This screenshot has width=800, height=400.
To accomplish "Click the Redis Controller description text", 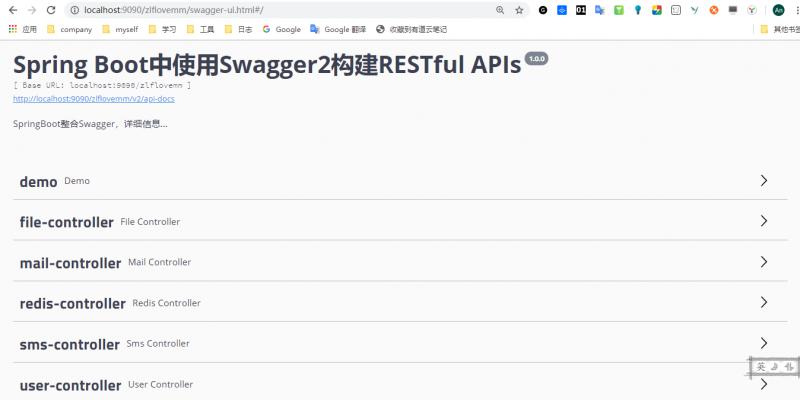I will pyautogui.click(x=166, y=303).
